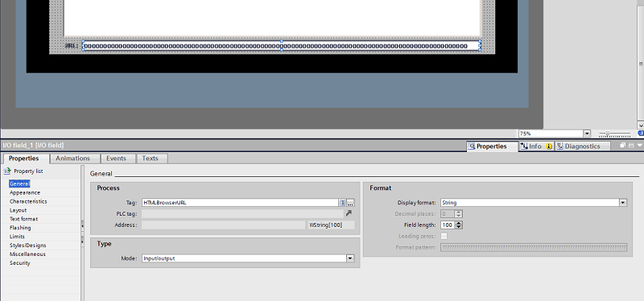This screenshot has width=644, height=301.
Task: Expand the Display format dropdown
Action: pos(623,203)
